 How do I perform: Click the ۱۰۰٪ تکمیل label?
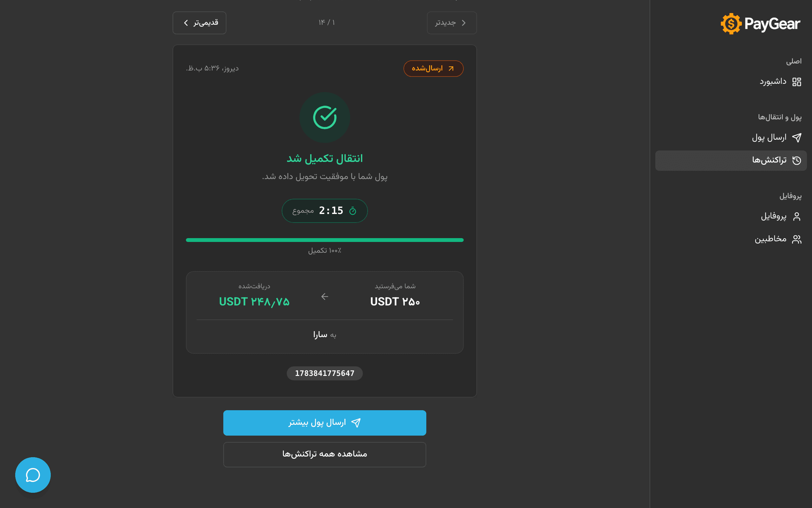click(x=325, y=251)
